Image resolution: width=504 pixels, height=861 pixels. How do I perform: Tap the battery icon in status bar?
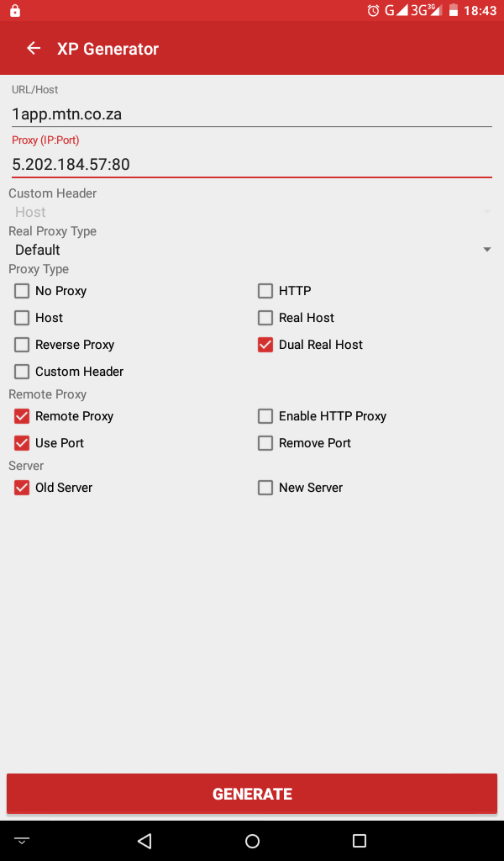point(453,10)
